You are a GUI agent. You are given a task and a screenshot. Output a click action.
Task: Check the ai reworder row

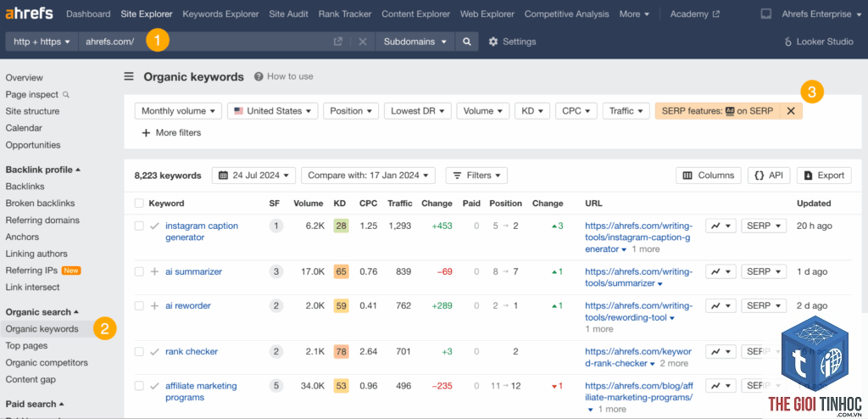(x=139, y=305)
